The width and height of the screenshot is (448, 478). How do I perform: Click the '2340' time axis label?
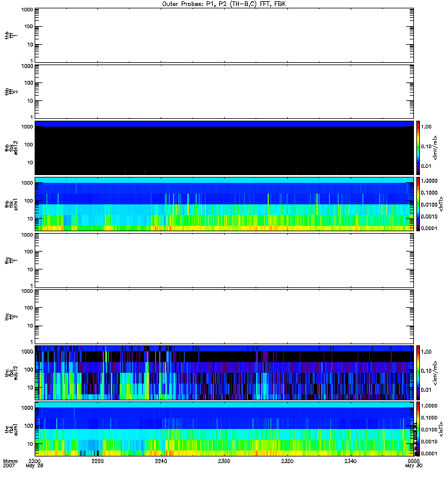click(x=351, y=461)
